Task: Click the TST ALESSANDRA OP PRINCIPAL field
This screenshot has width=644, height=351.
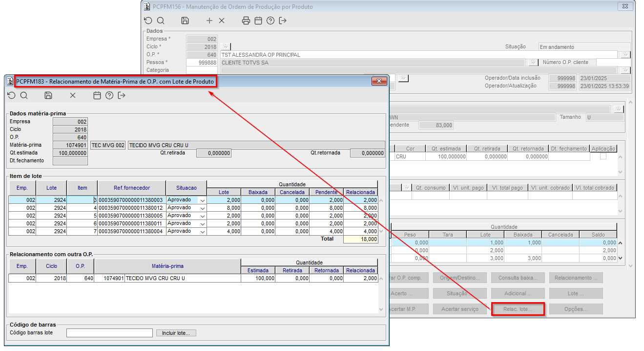Action: pyautogui.click(x=420, y=55)
